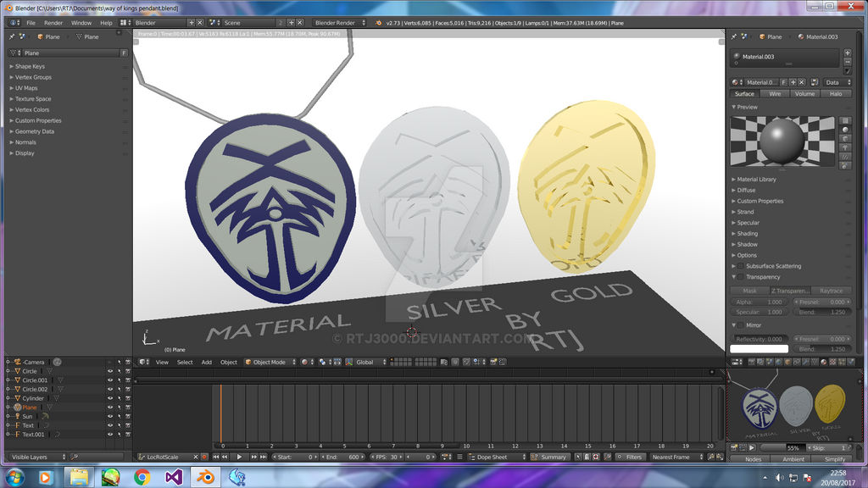
Task: Open Google Chrome from taskbar
Action: click(x=142, y=477)
